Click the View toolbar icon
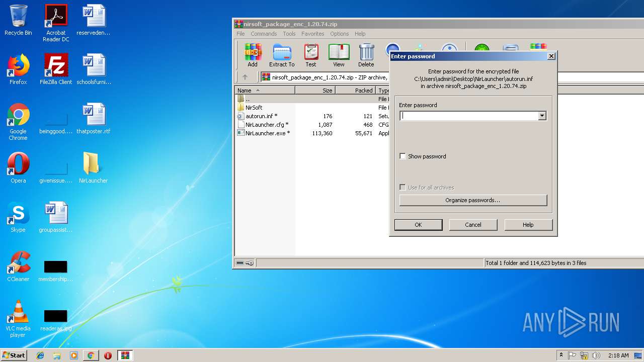Screen dimensions: 644x362 (x=339, y=55)
